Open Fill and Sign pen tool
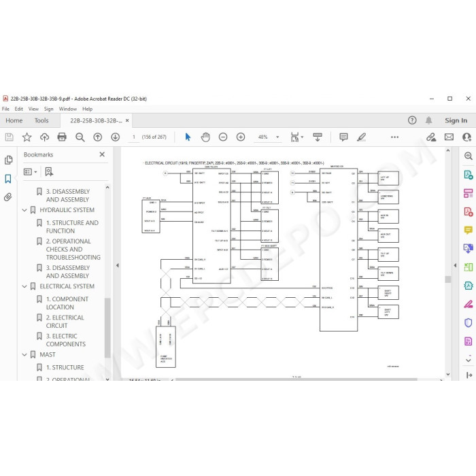This screenshot has height=476, width=476. point(468,304)
